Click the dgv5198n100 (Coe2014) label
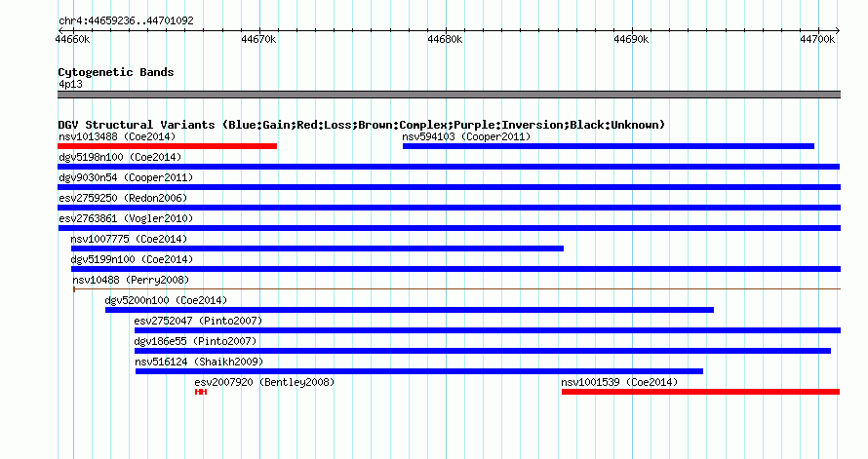 120,157
